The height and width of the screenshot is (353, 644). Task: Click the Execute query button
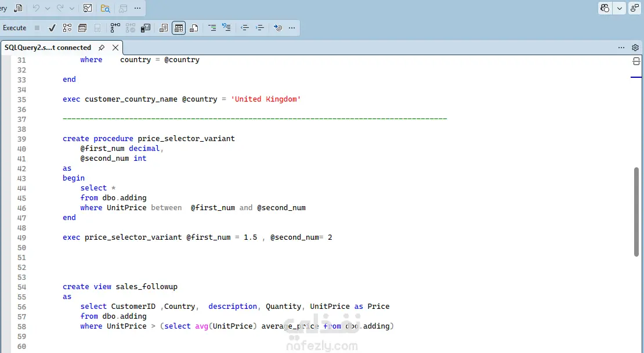coord(15,28)
